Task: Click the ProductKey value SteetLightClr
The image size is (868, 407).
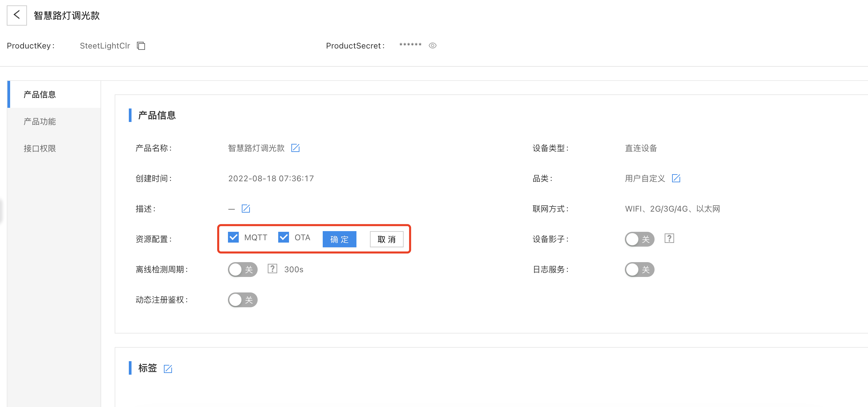Action: pyautogui.click(x=105, y=46)
